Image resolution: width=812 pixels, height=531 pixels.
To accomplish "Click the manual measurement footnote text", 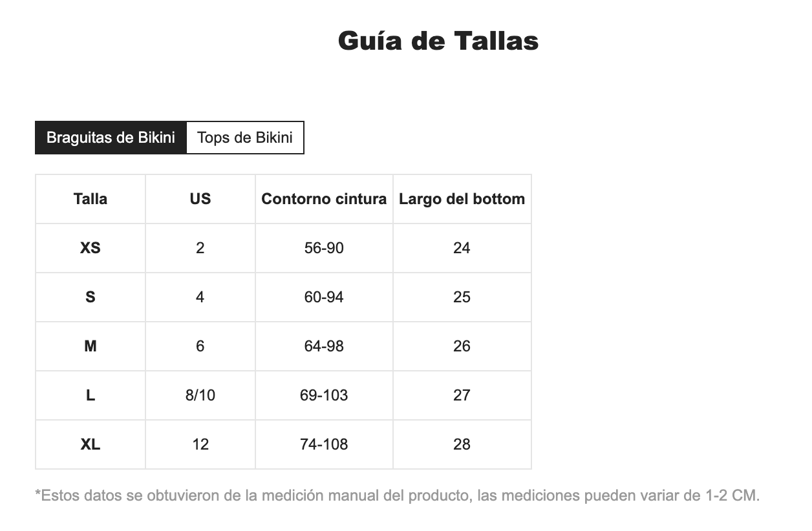I will (x=397, y=496).
